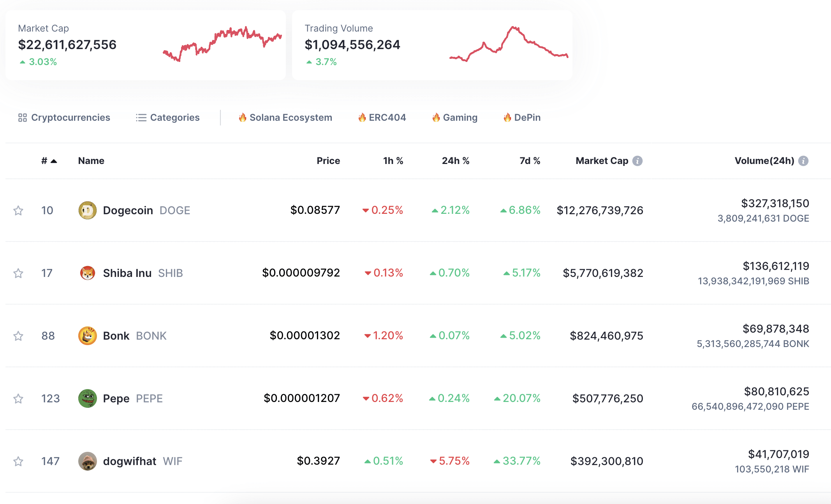Toggle the watchlist star for Bonk
This screenshot has height=504, width=831.
[x=18, y=336]
